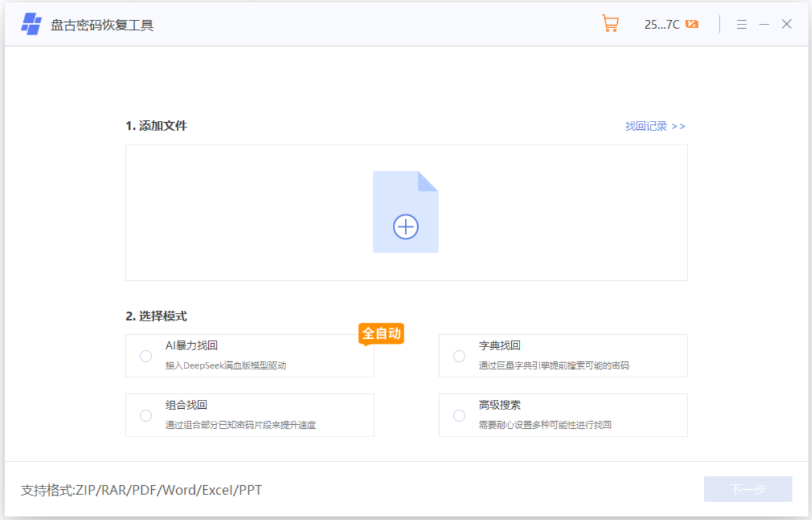This screenshot has height=520, width=812.
Task: Click the 盘古密码恢复工具 app logo
Action: [31, 24]
